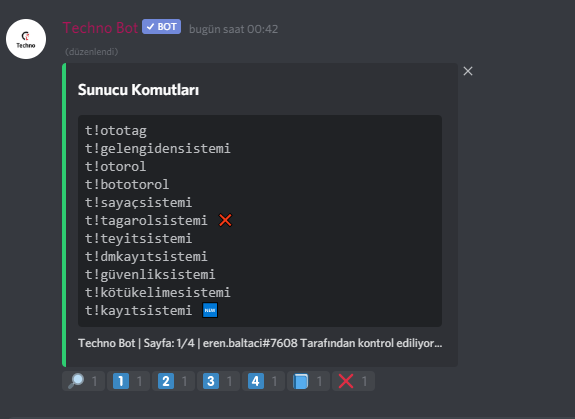Dismiss the embed with the X button

point(468,71)
